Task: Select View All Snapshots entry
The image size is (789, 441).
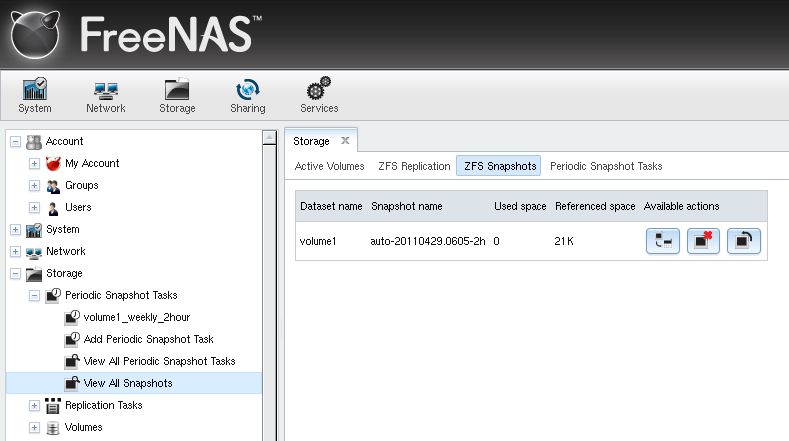Action: pyautogui.click(x=128, y=384)
